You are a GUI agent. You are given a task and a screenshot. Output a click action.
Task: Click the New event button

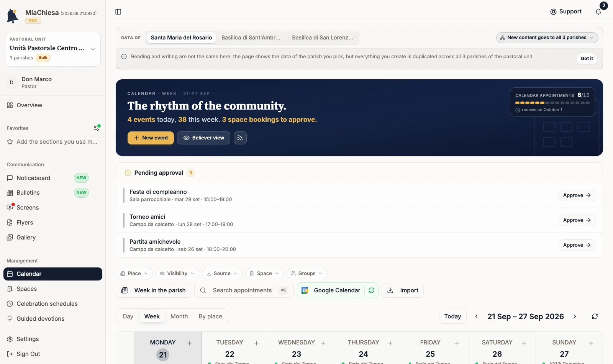pyautogui.click(x=151, y=138)
